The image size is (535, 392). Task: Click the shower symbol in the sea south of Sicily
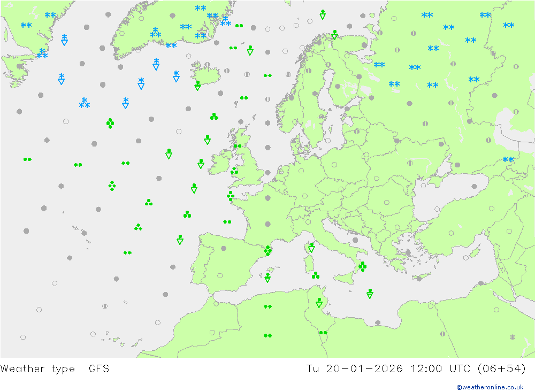click(370, 294)
